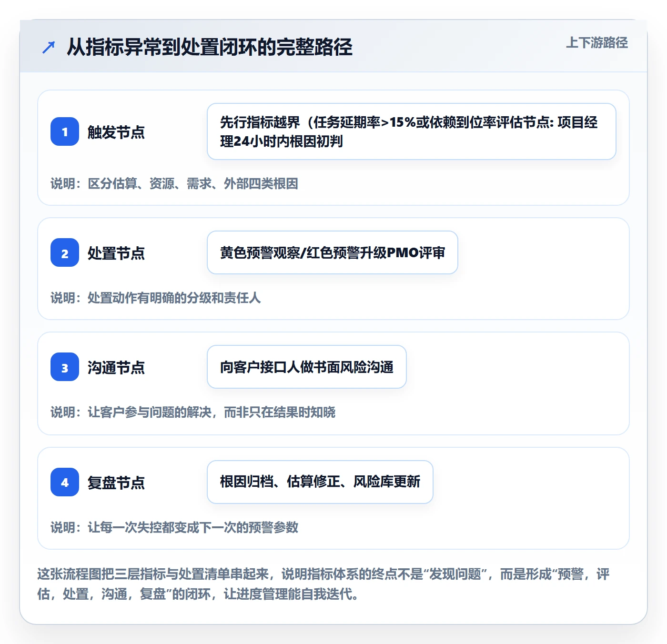Click the 根因归档、估算修正、风险库更新 box
The image size is (667, 644).
tap(320, 482)
